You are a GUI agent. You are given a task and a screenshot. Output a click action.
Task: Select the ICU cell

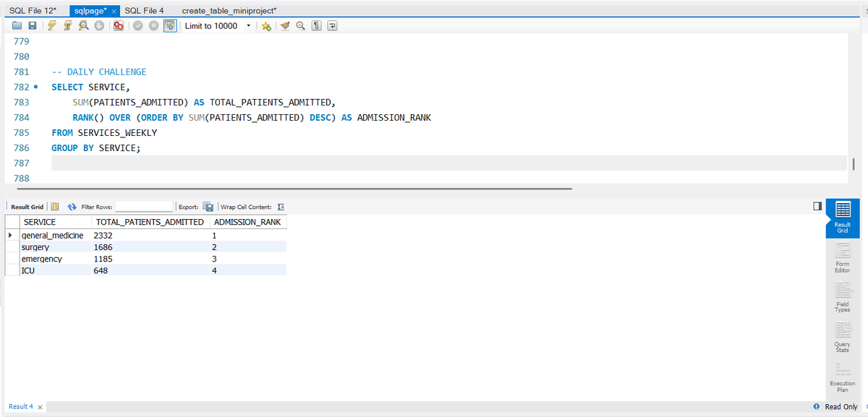[54, 270]
